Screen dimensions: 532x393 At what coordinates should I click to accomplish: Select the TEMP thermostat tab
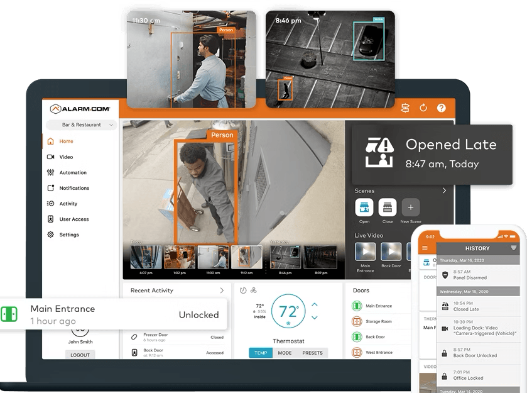click(x=261, y=353)
